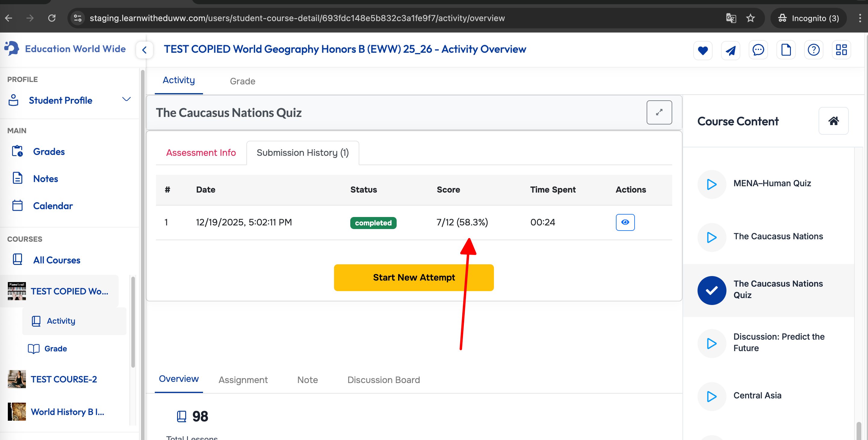
Task: Click the course list sidebar scrollbar
Action: 133,322
